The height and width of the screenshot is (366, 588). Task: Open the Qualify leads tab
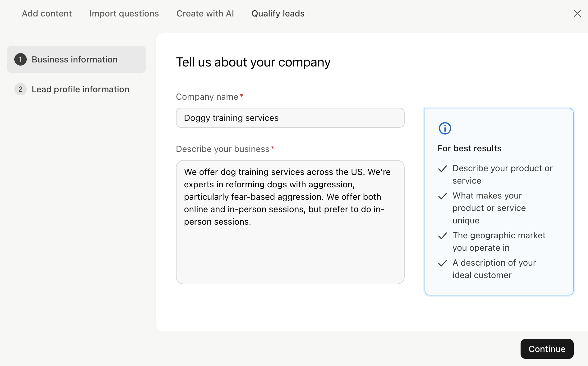pyautogui.click(x=278, y=13)
